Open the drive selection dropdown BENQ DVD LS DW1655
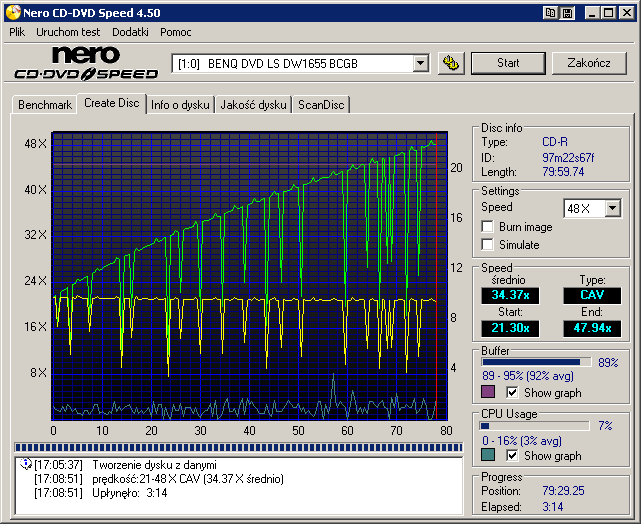 [300, 64]
